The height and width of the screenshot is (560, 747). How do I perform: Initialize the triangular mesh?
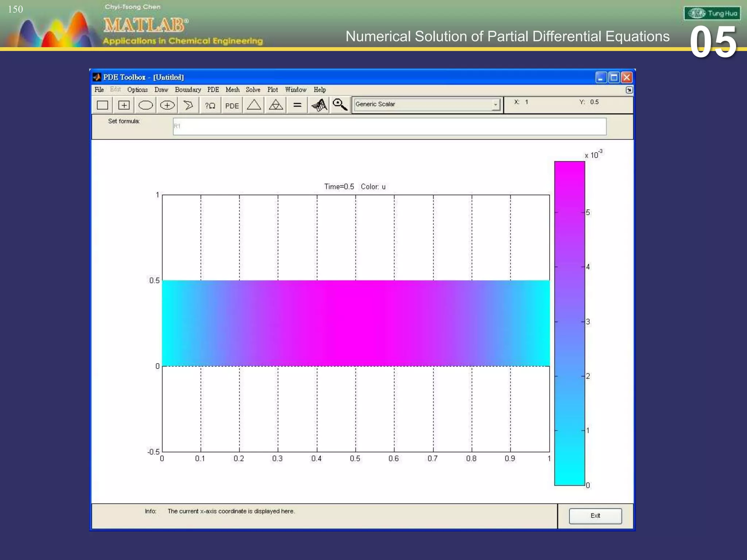(x=254, y=105)
